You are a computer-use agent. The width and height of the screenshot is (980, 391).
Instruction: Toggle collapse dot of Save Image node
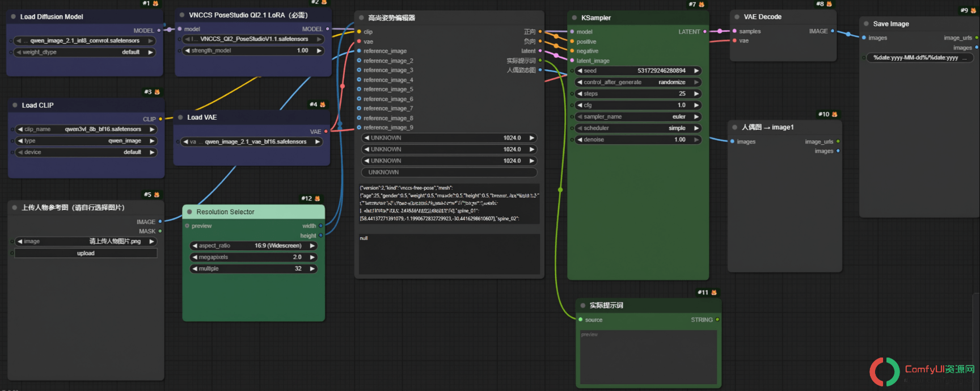[866, 24]
